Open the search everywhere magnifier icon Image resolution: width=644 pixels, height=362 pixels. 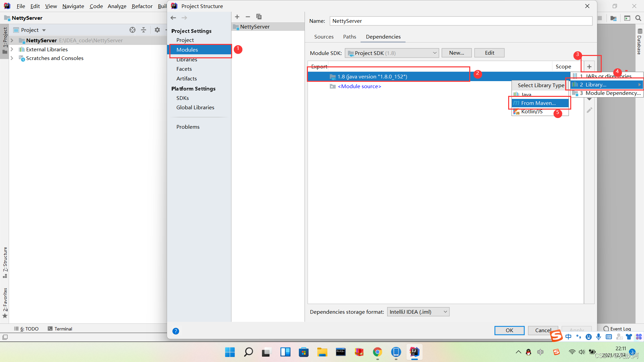[638, 18]
